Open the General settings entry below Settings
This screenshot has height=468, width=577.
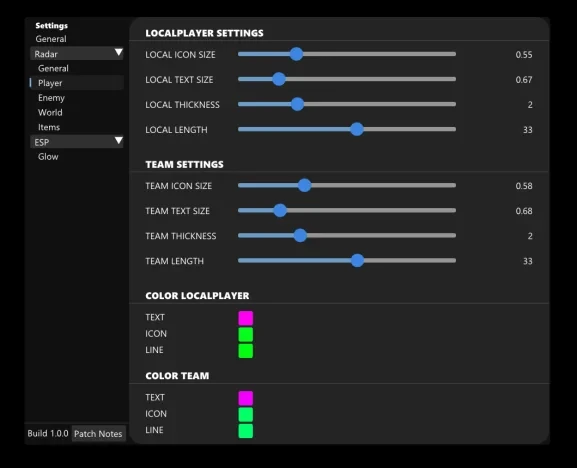(51, 39)
